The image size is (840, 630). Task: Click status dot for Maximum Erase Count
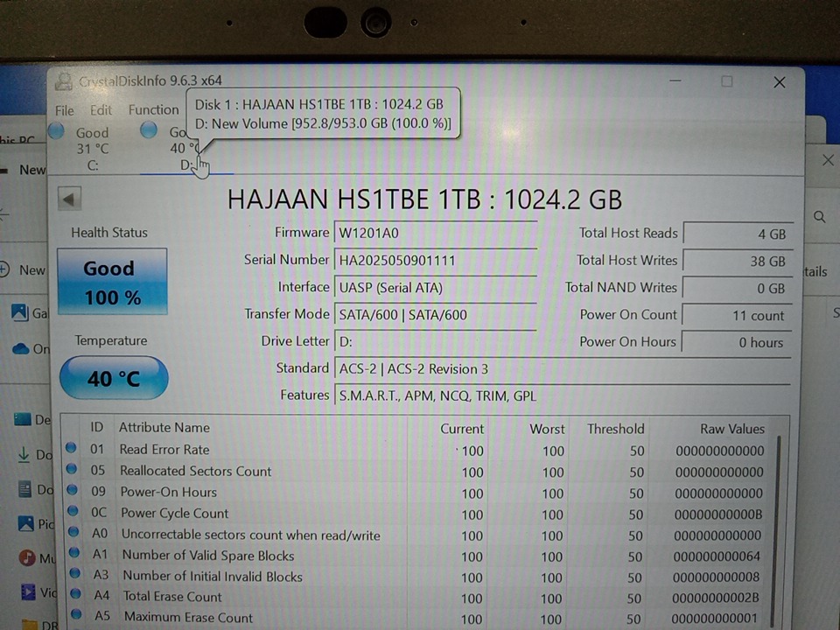pos(76,614)
